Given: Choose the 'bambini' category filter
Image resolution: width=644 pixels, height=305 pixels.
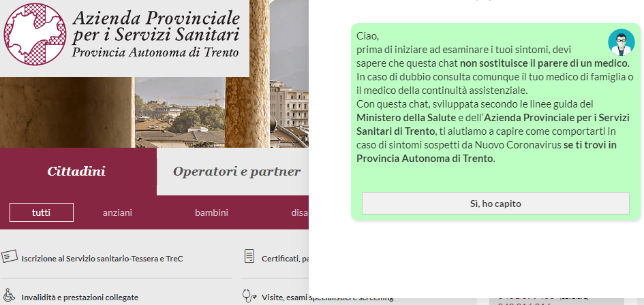Looking at the screenshot, I should pyautogui.click(x=211, y=212).
